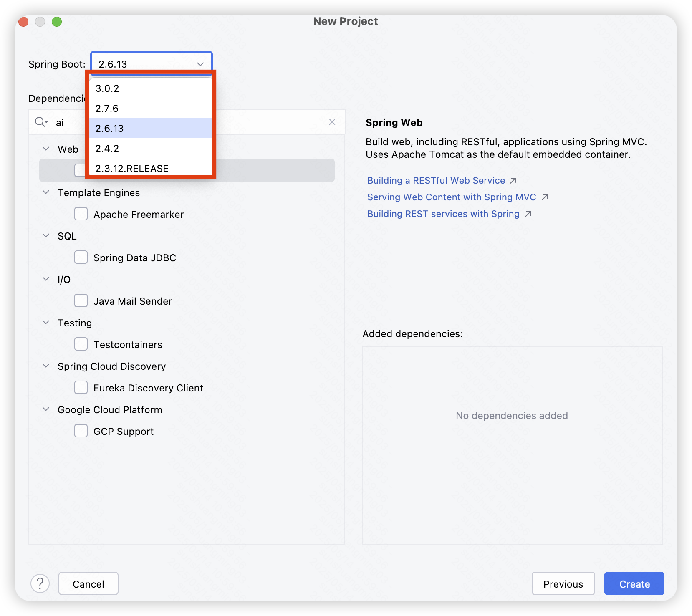Click the Spring Web description heading
692x616 pixels.
tap(394, 123)
